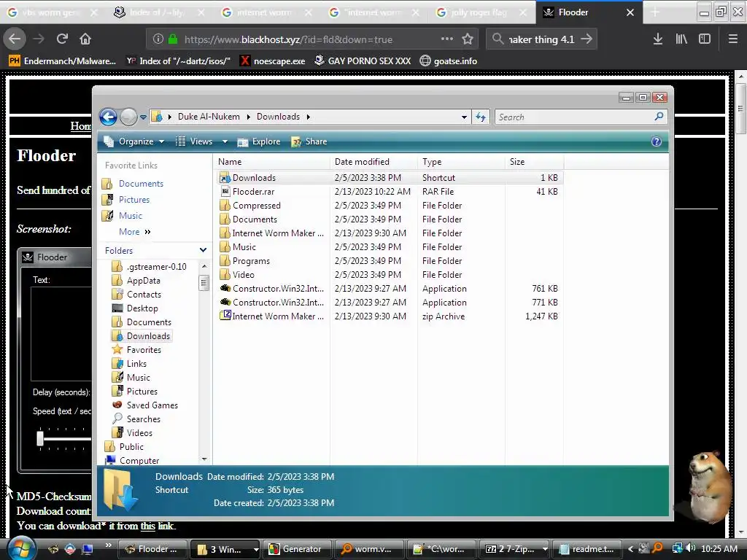
Task: Open the Firefox hamburger menu
Action: tap(732, 39)
